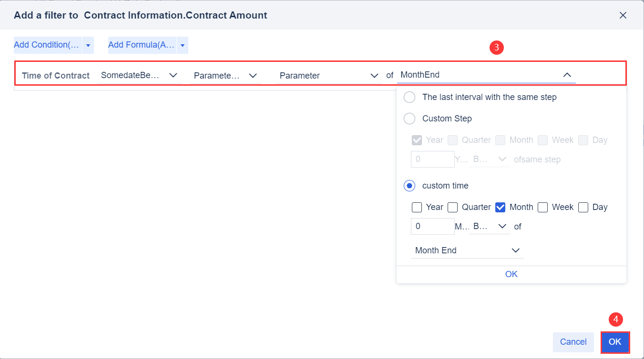The width and height of the screenshot is (644, 359).
Task: Open the Paramete... value type dropdown
Action: pyautogui.click(x=253, y=75)
